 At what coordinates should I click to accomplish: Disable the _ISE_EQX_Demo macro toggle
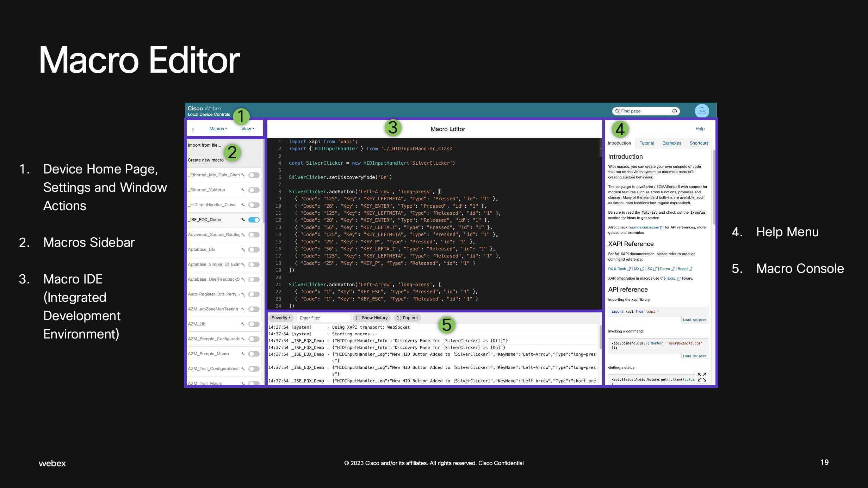pyautogui.click(x=254, y=220)
